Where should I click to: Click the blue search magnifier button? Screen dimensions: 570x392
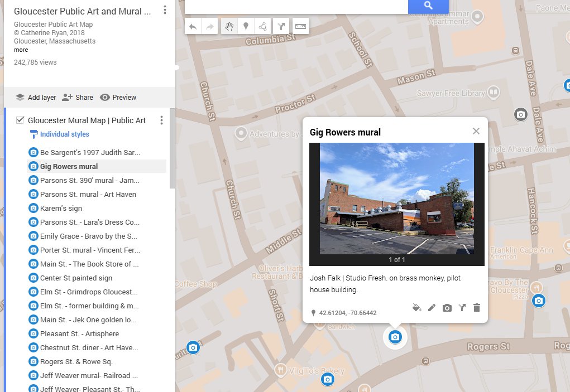click(x=428, y=6)
